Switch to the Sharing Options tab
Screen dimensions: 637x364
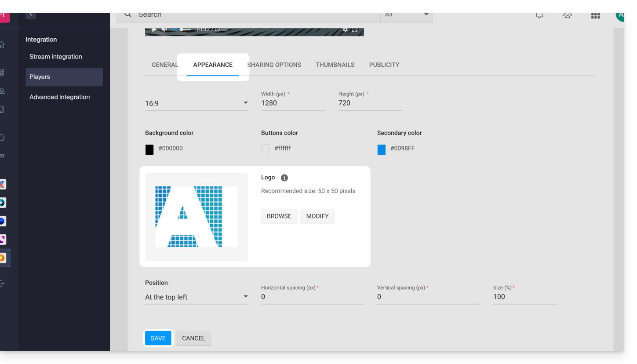(274, 65)
